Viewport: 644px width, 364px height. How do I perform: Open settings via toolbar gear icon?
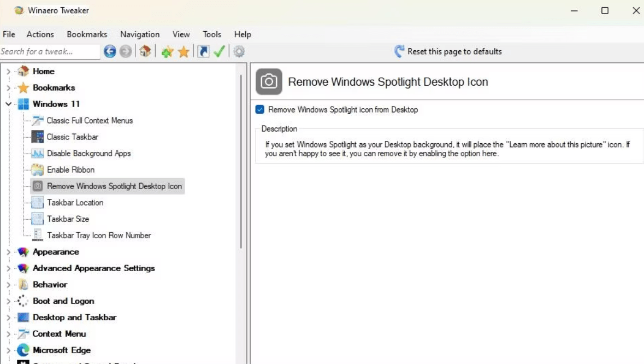(x=239, y=51)
